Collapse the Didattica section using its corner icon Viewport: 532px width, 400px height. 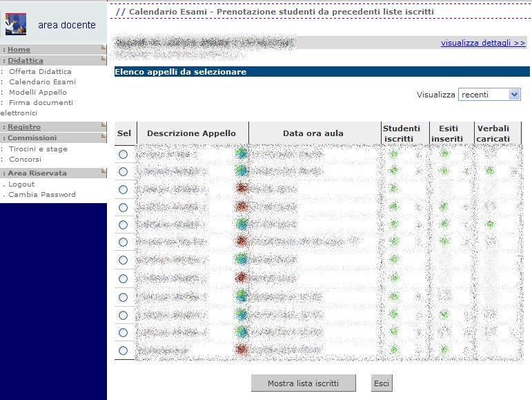pos(103,59)
